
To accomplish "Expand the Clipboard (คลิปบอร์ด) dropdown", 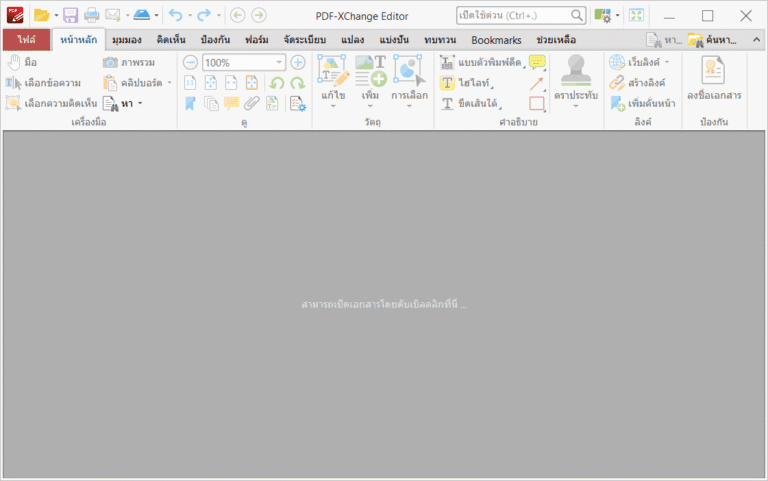I will point(169,83).
